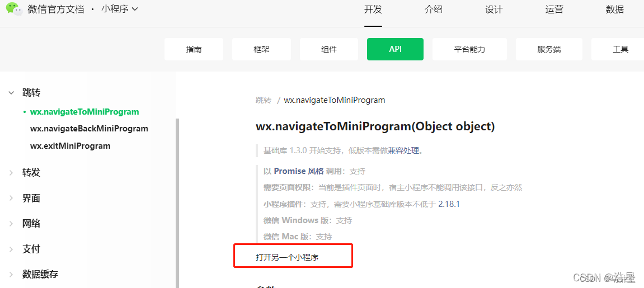
Task: Open the 微信官方文档 home link
Action: point(56,9)
